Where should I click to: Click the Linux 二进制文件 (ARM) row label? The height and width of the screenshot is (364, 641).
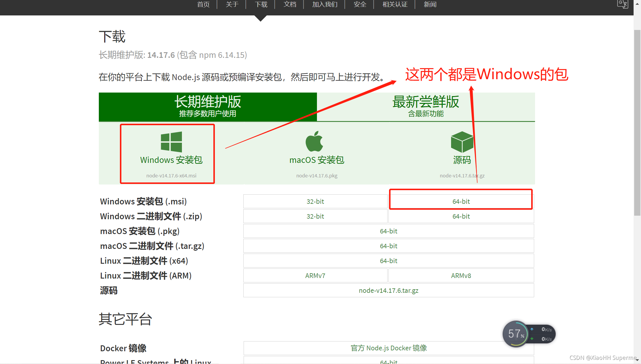pos(146,276)
